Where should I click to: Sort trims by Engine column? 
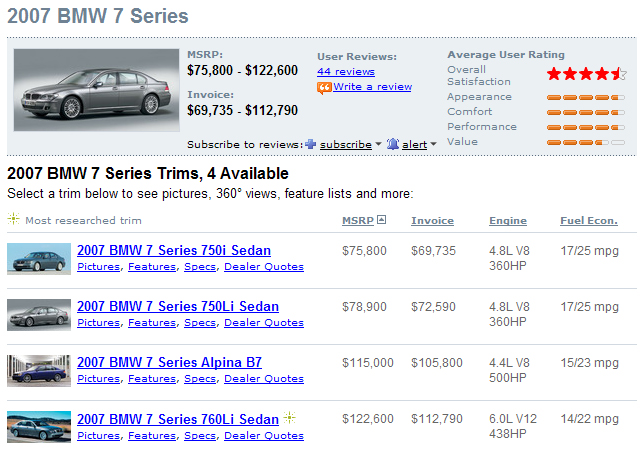[x=508, y=220]
